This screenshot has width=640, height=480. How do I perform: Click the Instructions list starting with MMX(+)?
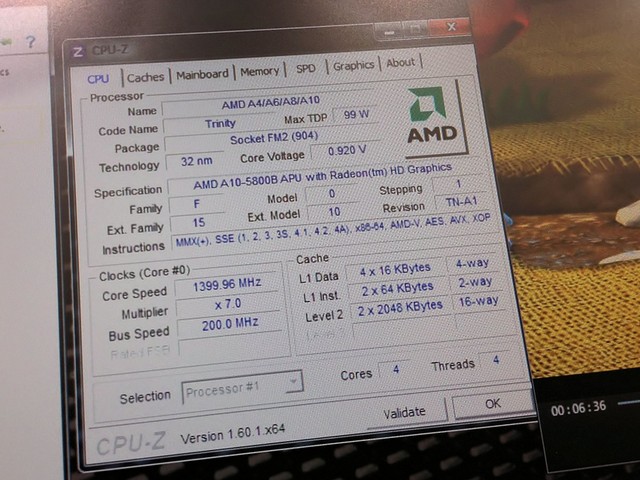pyautogui.click(x=333, y=231)
